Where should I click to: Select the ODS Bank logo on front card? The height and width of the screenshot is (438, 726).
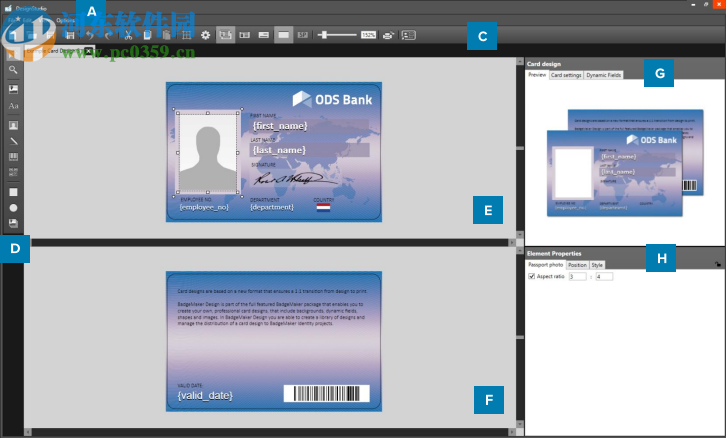(332, 99)
